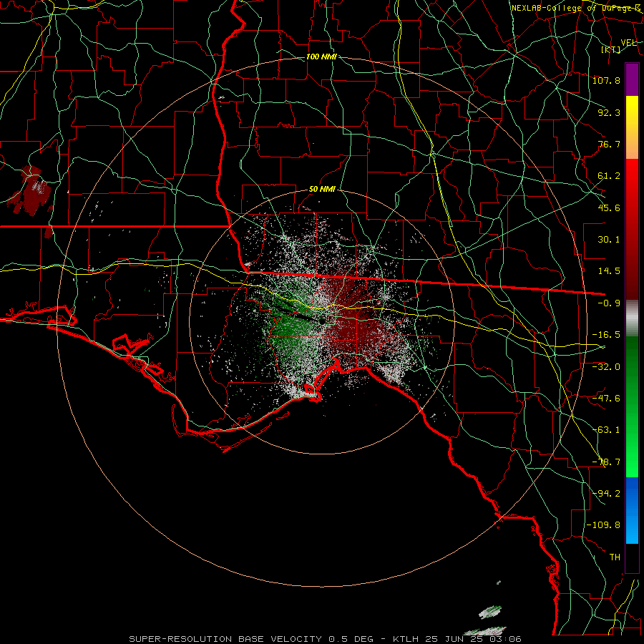Screen dimensions: 644x644
Task: Select the 61.2 scale value
Action: (x=609, y=176)
